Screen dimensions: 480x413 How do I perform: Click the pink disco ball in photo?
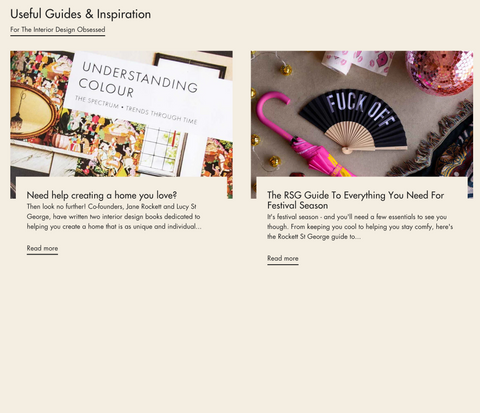(439, 72)
